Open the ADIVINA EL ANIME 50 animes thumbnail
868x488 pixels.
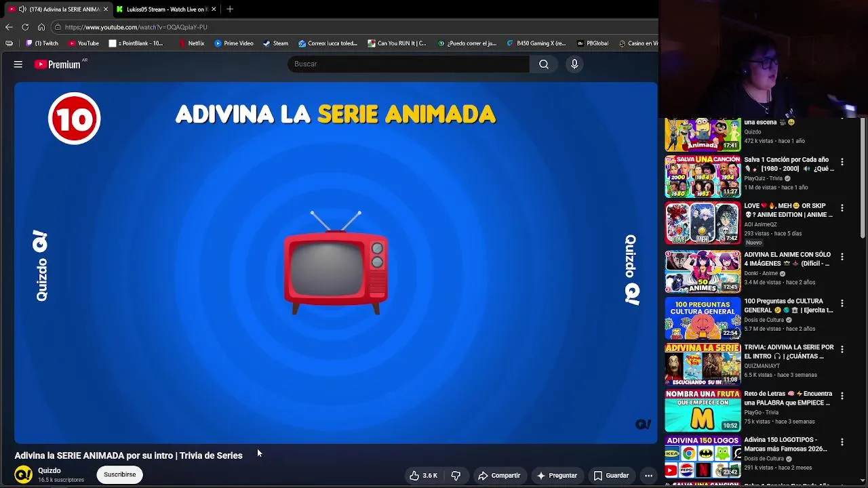[703, 272]
